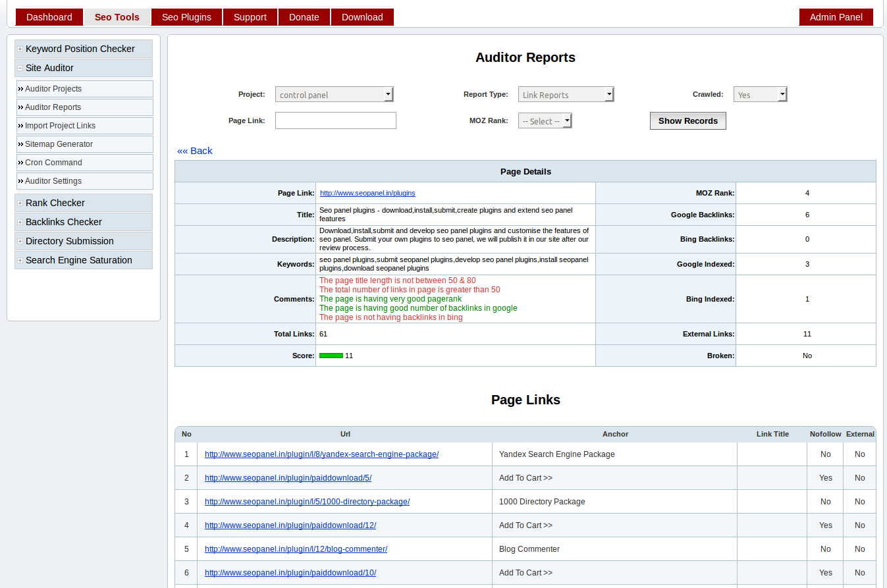This screenshot has height=588, width=887.
Task: Open Import Project Links
Action: point(85,126)
